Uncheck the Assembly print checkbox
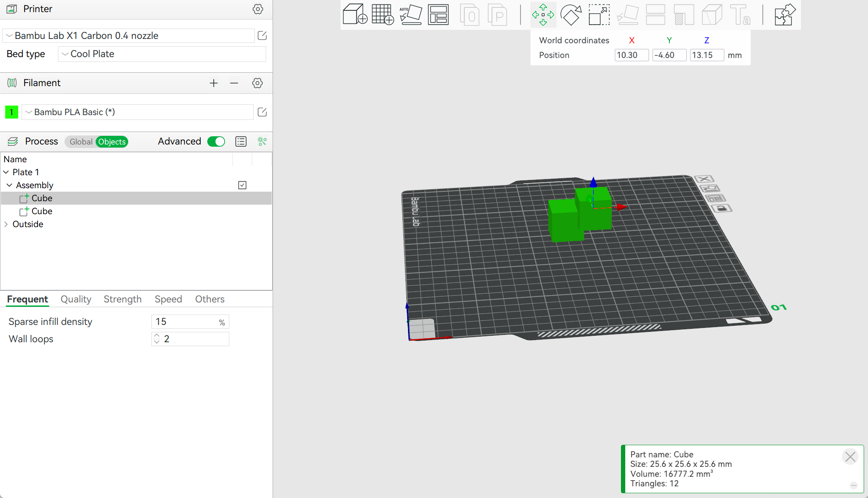The height and width of the screenshot is (498, 868). [x=242, y=185]
